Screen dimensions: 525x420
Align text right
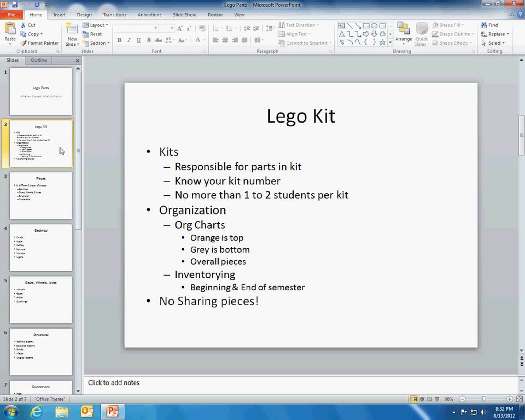[x=235, y=40]
